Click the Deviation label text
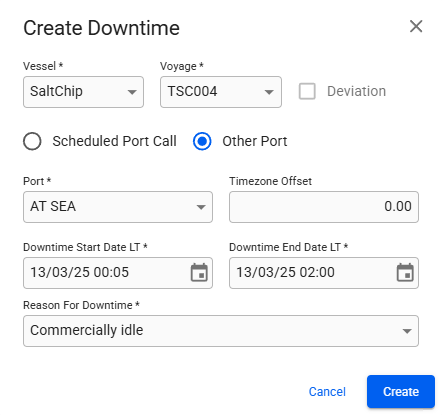Screen dimensions: 442x415 (x=356, y=91)
